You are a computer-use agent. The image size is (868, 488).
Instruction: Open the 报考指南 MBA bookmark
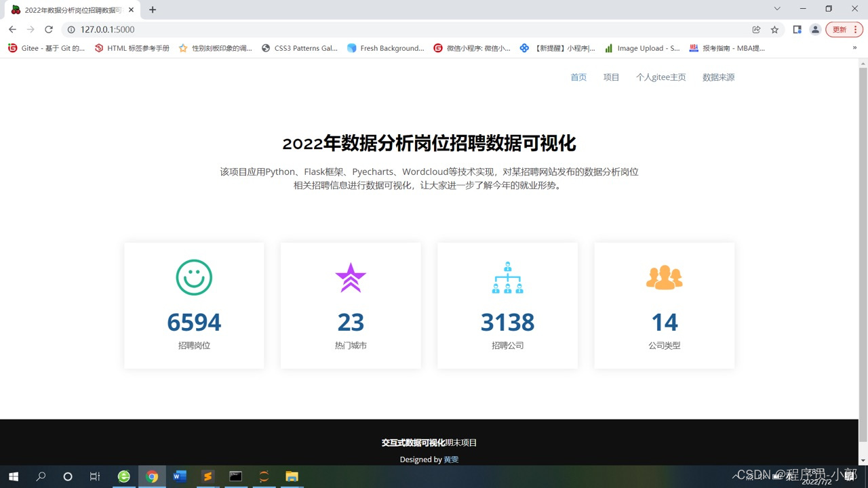tap(727, 48)
